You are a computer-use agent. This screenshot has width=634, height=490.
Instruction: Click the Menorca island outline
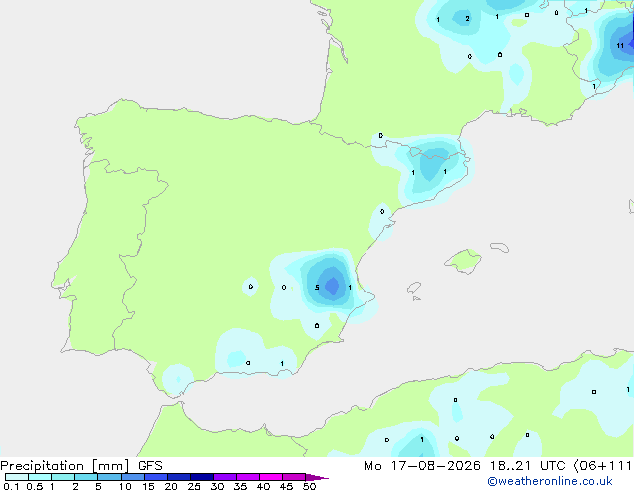tap(499, 247)
